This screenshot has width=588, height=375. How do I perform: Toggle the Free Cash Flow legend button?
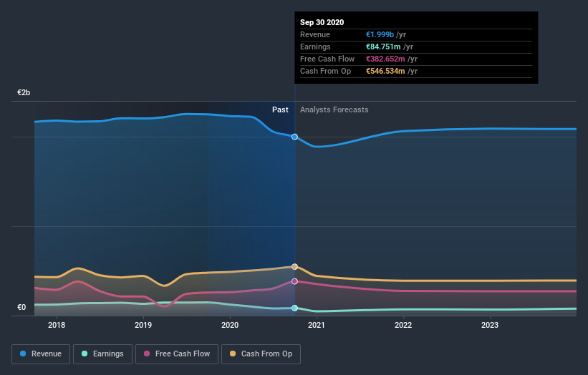point(177,354)
